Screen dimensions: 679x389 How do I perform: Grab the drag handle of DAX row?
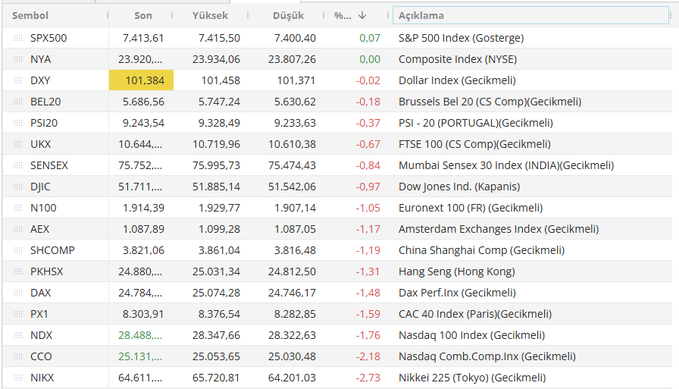(18, 293)
